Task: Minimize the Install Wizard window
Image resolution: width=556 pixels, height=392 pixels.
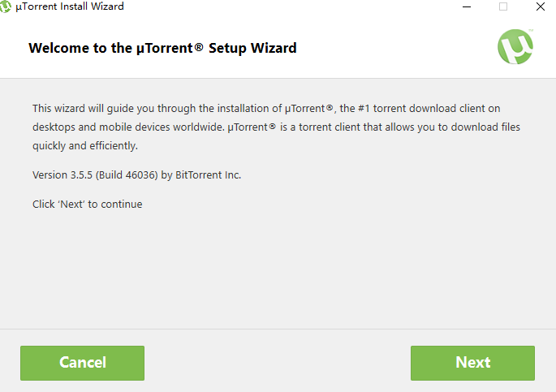Action: [467, 6]
